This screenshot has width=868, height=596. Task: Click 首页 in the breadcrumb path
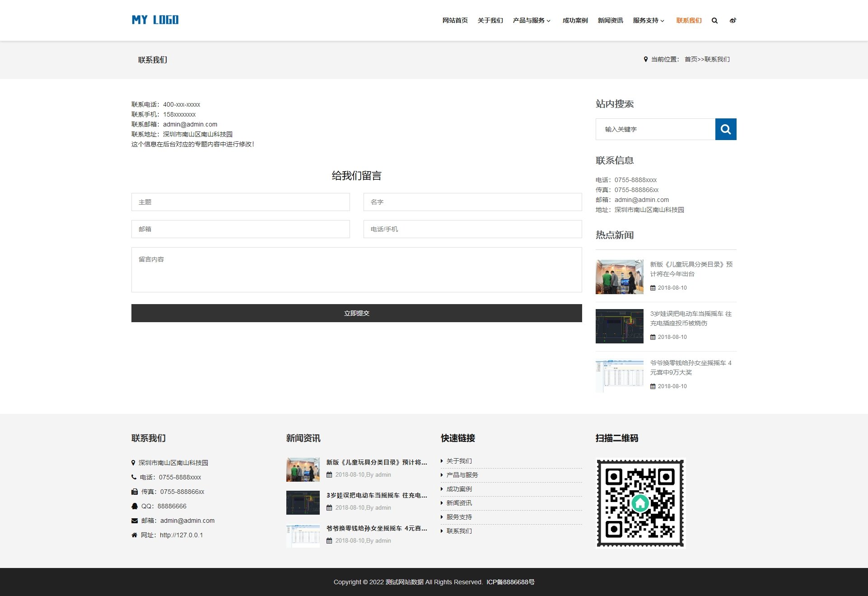pos(691,59)
